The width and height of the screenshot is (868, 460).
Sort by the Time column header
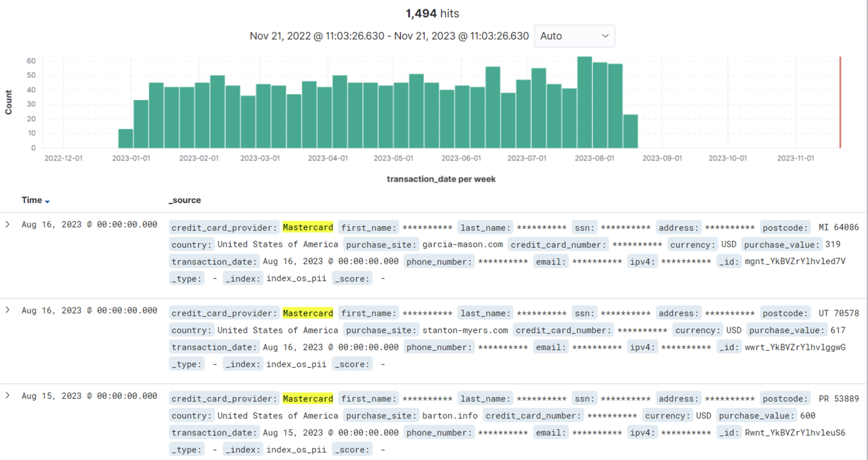[32, 200]
